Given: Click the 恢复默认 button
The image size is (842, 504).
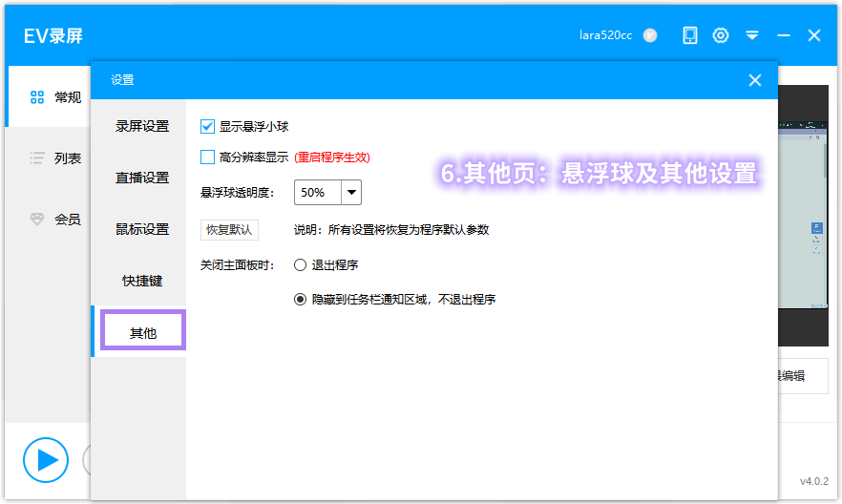Looking at the screenshot, I should [229, 230].
